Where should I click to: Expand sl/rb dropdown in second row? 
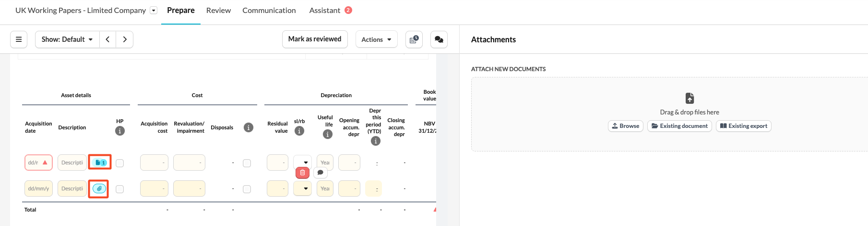point(303,188)
